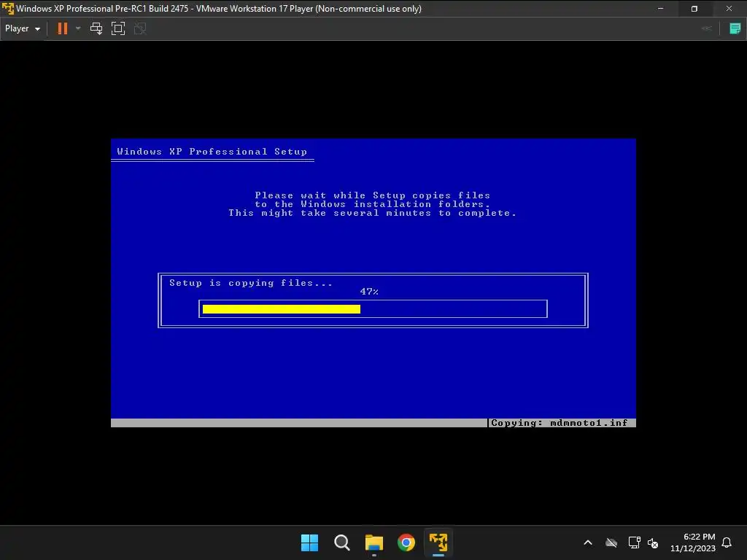
Task: Open clock showing 6:22 PM
Action: 693,542
